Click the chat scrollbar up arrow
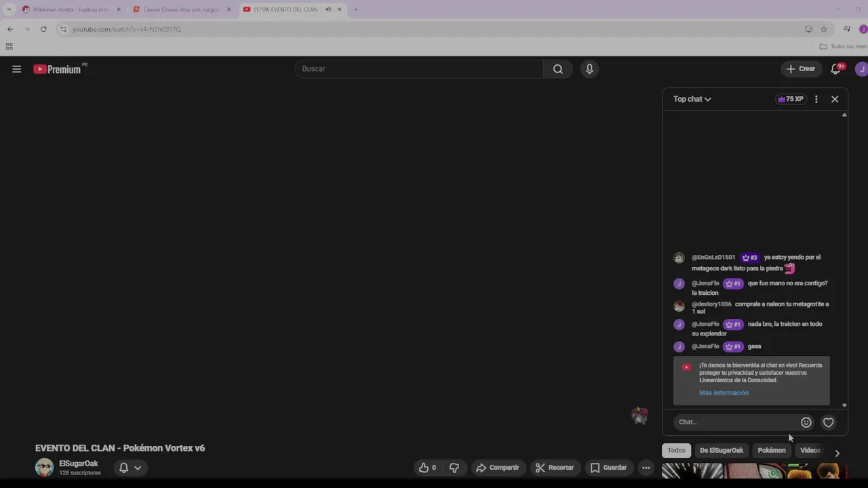Image resolution: width=868 pixels, height=488 pixels. pyautogui.click(x=844, y=115)
